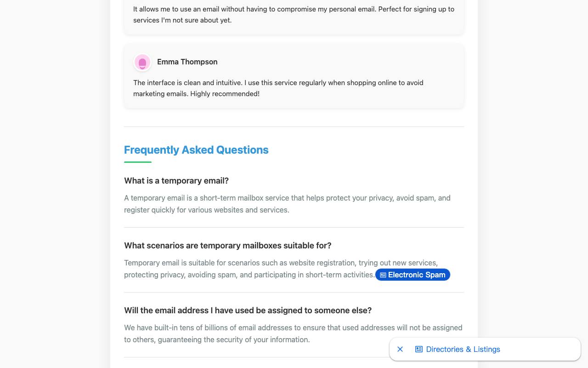Click the listing icon beside Directories & Listings

[x=419, y=349]
